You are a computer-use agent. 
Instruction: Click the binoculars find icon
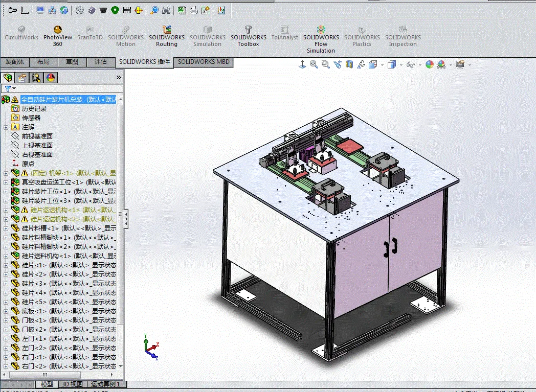coord(166,11)
